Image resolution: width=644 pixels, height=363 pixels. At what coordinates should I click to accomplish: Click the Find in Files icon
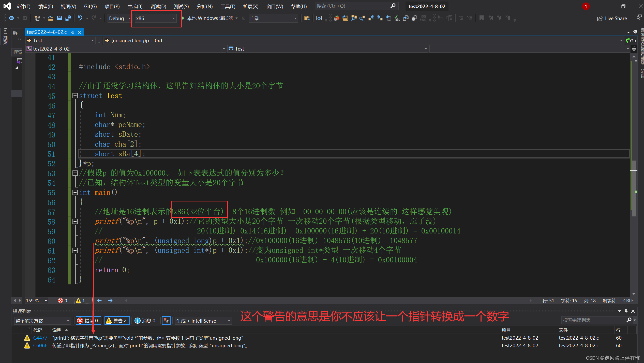click(307, 18)
